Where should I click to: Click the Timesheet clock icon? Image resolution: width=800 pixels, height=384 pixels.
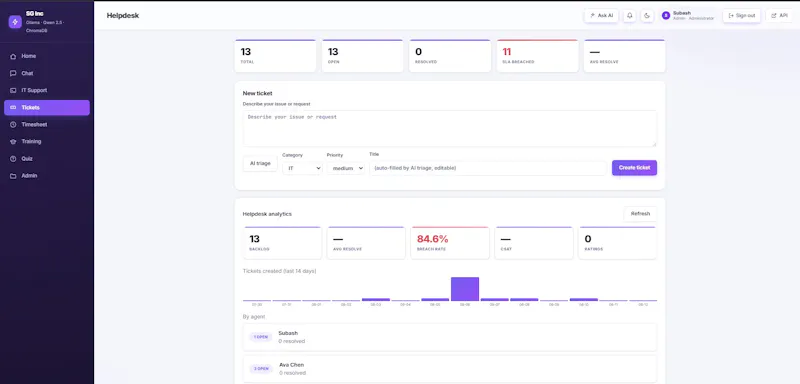click(13, 124)
